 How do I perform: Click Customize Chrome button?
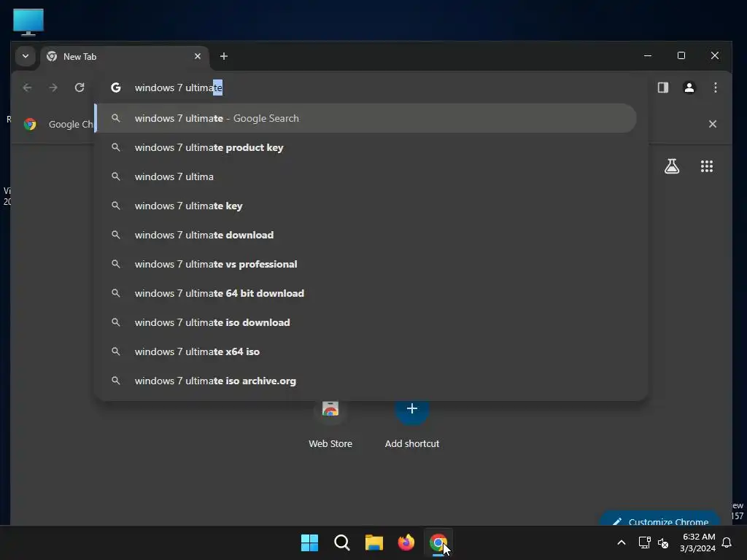coord(660,519)
